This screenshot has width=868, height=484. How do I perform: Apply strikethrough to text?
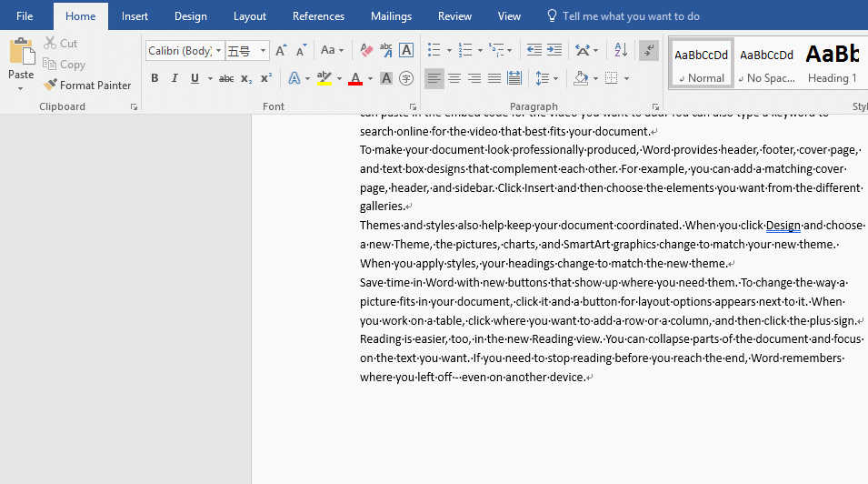point(226,79)
